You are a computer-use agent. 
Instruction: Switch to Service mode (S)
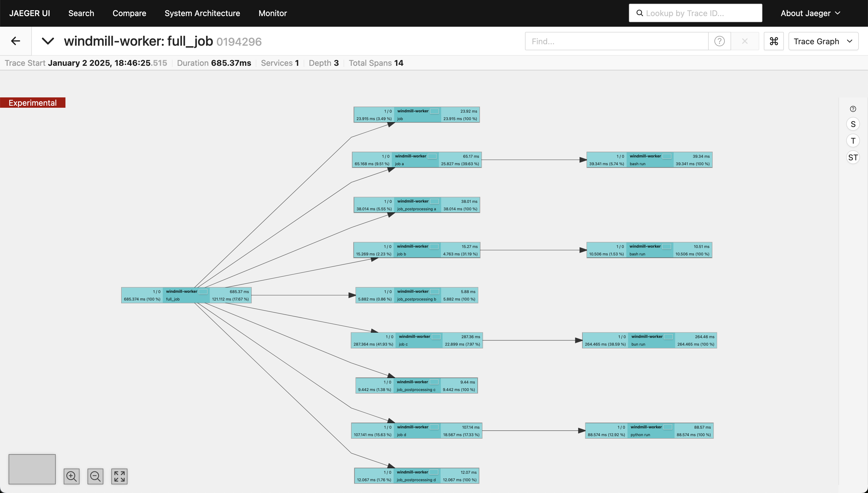coord(853,124)
